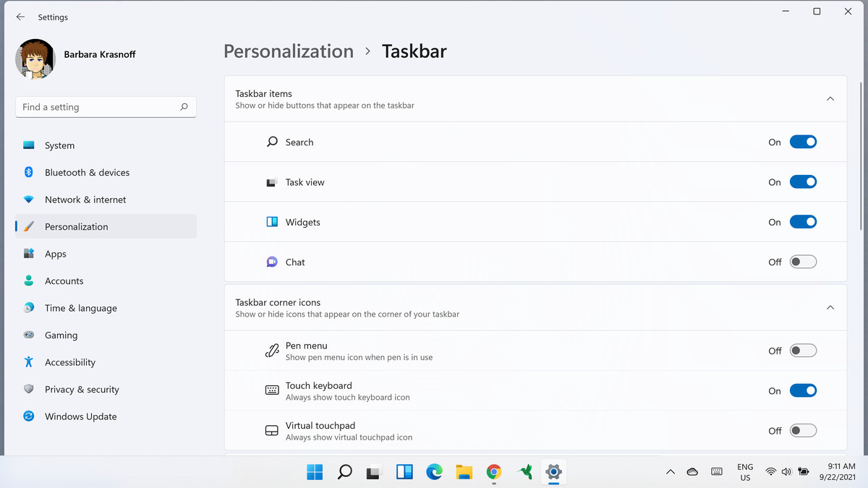Turn off the Task view toggle

tap(803, 182)
